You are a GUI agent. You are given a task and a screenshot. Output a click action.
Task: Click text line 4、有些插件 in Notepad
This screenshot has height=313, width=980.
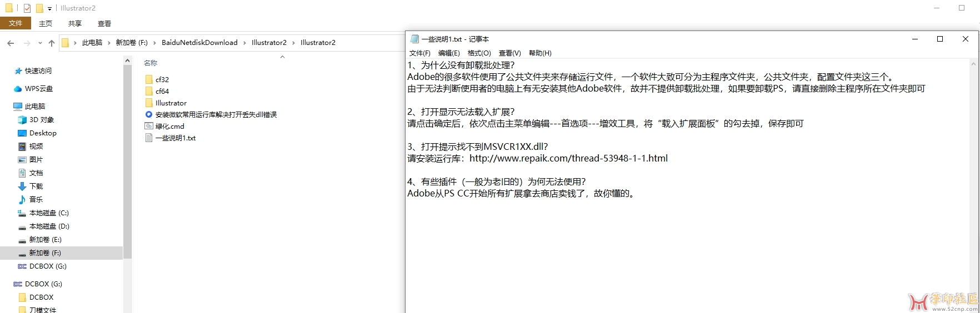point(497,181)
